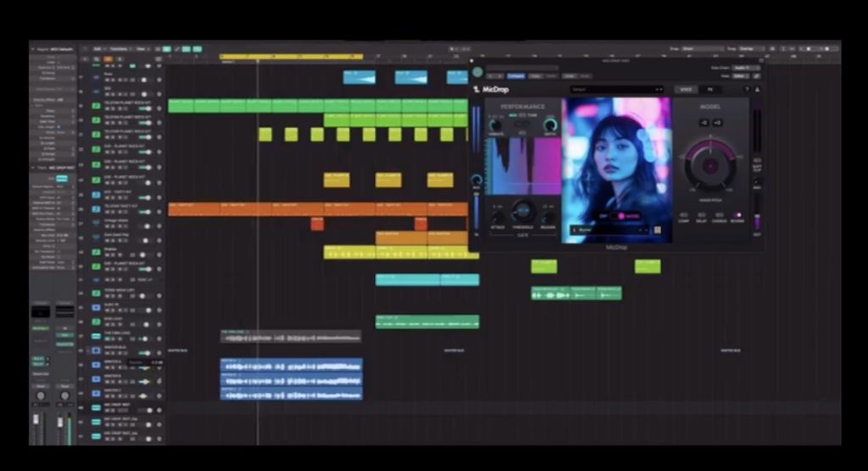Click the MicDrop plugin link chain icon

click(x=756, y=75)
